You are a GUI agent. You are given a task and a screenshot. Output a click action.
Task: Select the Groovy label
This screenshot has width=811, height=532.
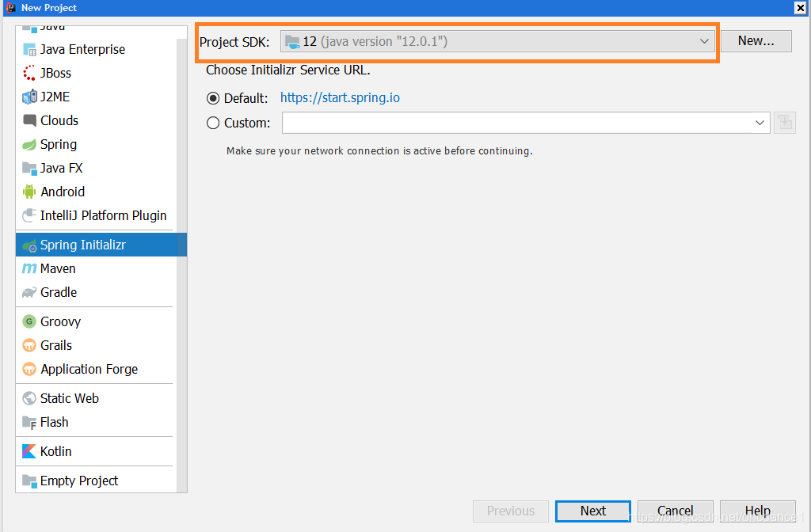point(60,322)
